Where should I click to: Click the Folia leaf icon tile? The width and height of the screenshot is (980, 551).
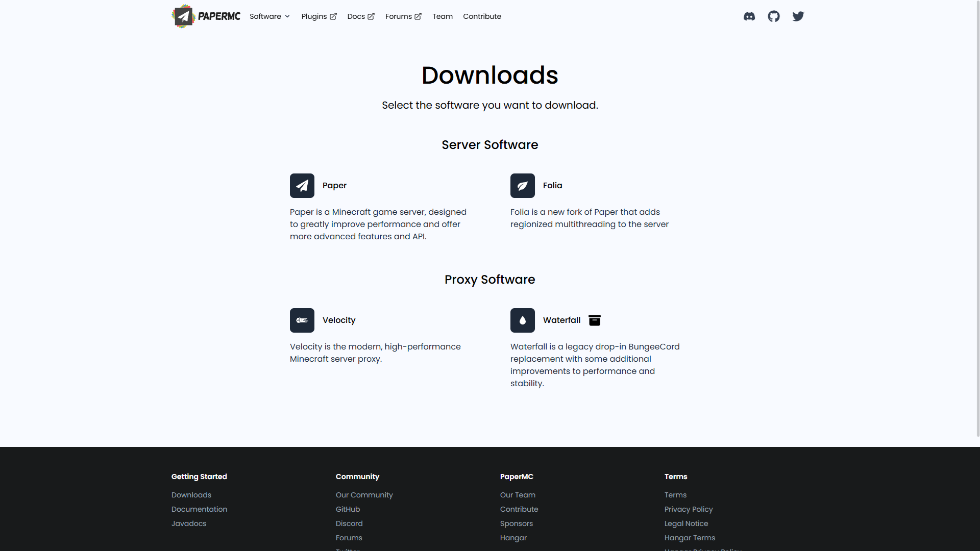pyautogui.click(x=523, y=186)
